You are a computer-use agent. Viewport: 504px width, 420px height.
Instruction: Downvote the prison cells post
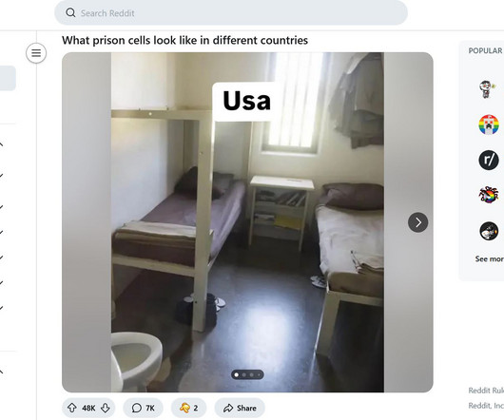point(106,408)
